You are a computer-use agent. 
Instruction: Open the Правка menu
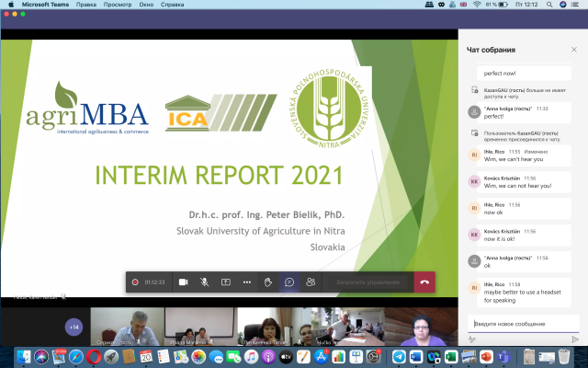pos(85,5)
